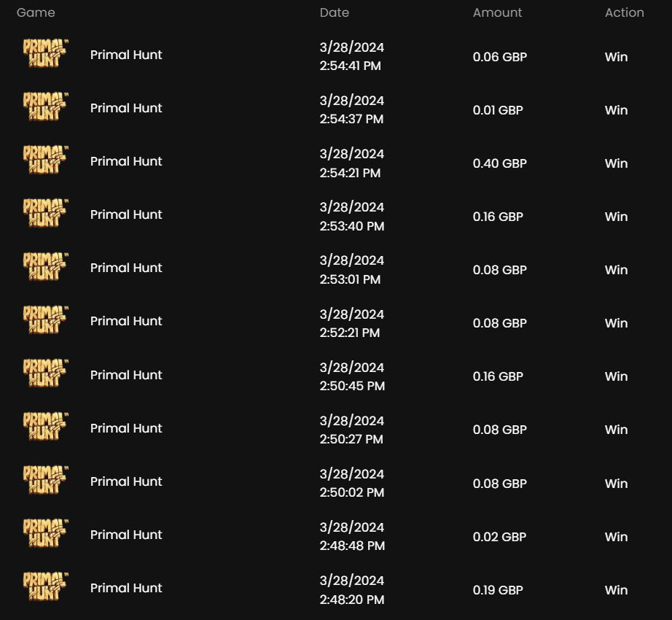
Task: Sort by the Amount column header
Action: 498,12
